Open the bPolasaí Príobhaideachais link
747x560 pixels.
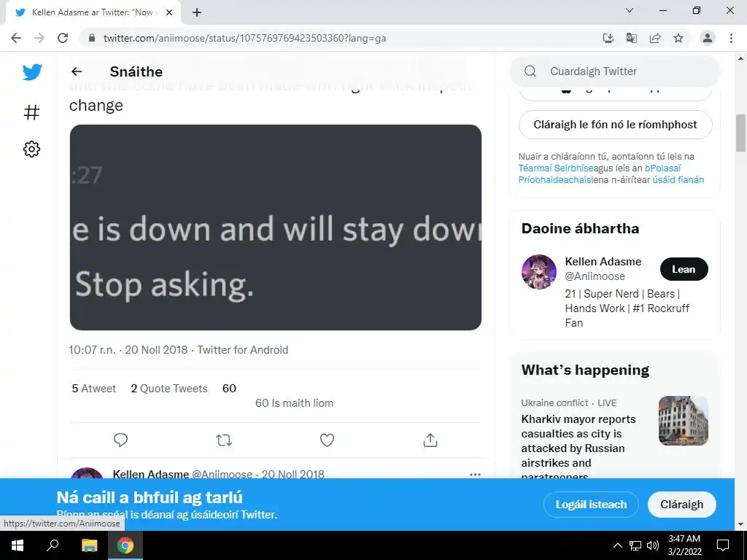600,174
